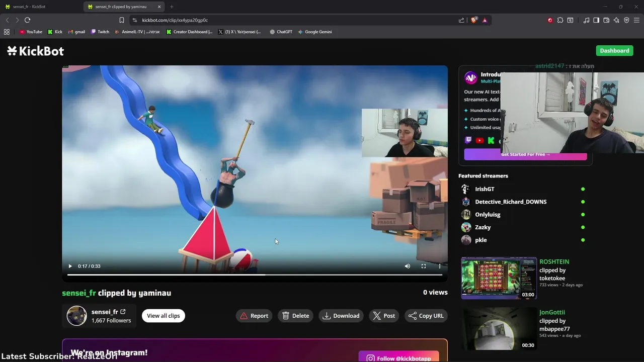Viewport: 644px width, 362px height.
Task: Open the AnimeIL-TV bookmark
Action: coord(137,32)
